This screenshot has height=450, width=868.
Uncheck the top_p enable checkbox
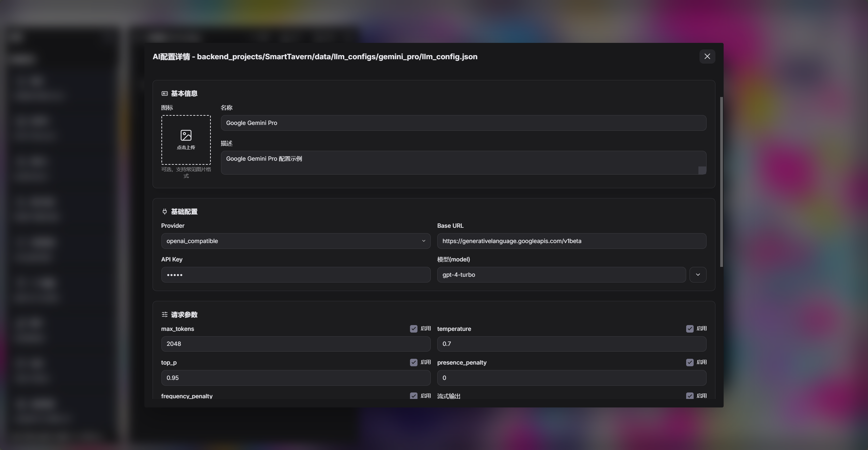(x=413, y=363)
